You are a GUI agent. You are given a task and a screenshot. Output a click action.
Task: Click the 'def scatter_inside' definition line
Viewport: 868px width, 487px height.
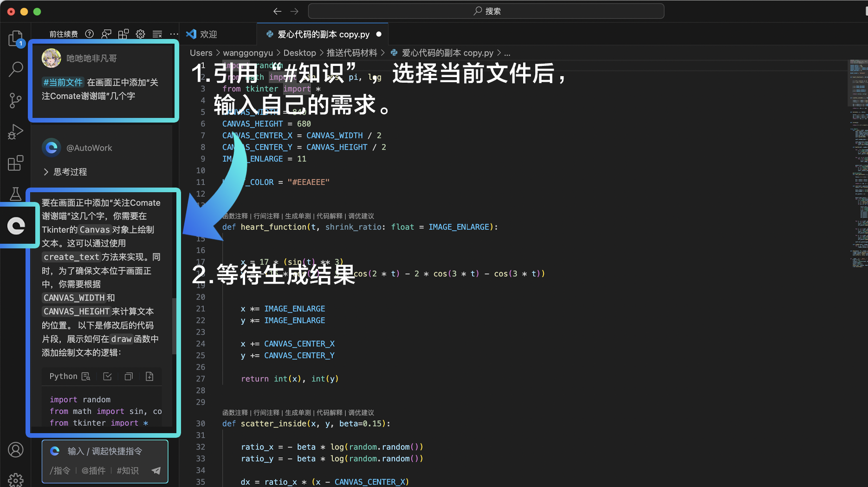click(x=306, y=423)
